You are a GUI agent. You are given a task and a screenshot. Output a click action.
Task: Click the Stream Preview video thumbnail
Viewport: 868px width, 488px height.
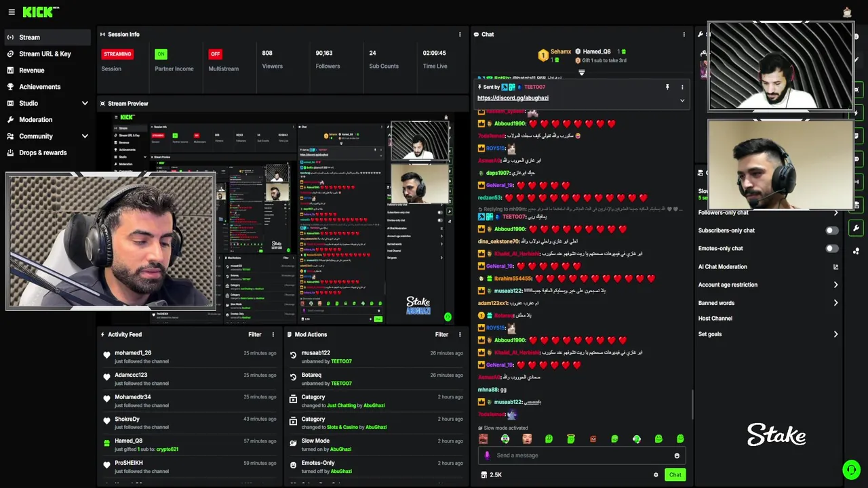coord(283,218)
